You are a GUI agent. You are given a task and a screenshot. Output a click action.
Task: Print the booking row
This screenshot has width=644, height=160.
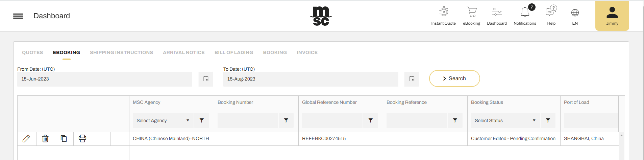coord(82,139)
